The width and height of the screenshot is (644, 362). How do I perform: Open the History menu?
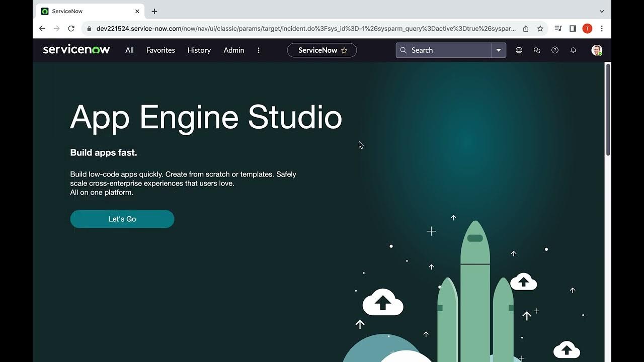[199, 50]
